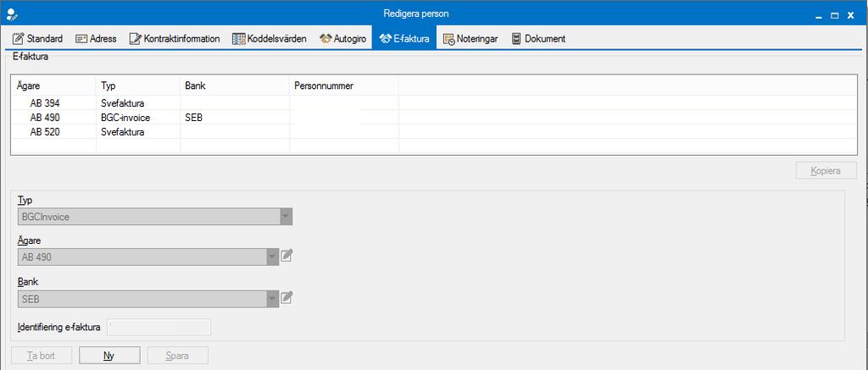This screenshot has width=868, height=370.
Task: Click the Personnummer column header
Action: click(344, 86)
